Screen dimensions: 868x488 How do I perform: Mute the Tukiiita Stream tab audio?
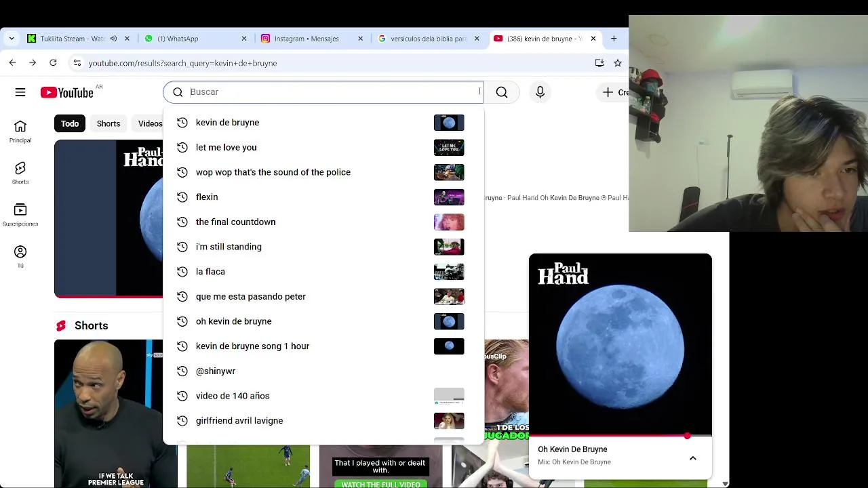click(x=113, y=39)
